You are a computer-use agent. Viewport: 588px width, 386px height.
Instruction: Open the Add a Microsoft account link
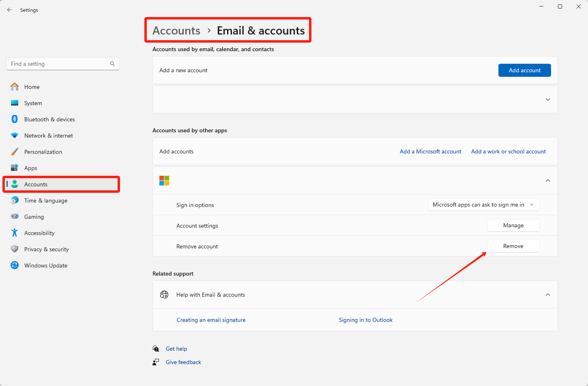tap(430, 151)
